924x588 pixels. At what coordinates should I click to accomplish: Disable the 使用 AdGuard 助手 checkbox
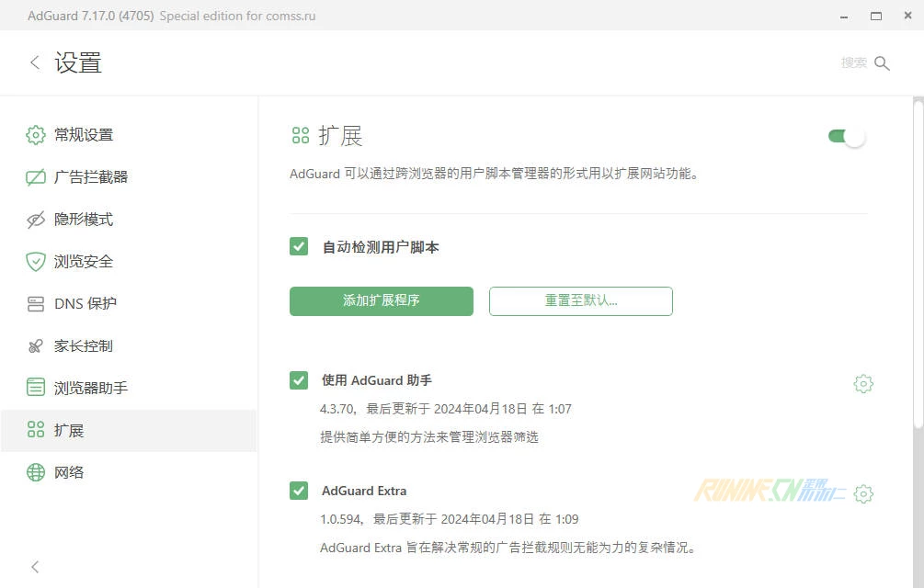(299, 380)
